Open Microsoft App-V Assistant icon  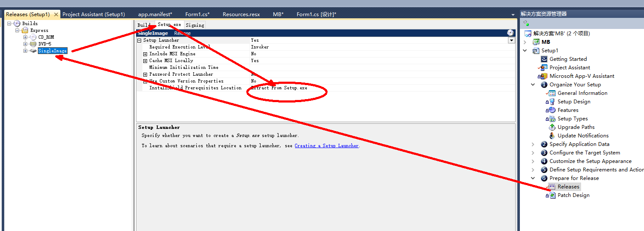point(544,76)
